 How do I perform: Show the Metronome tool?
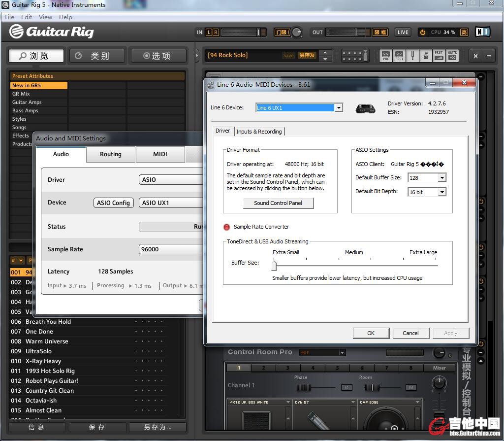(x=425, y=56)
